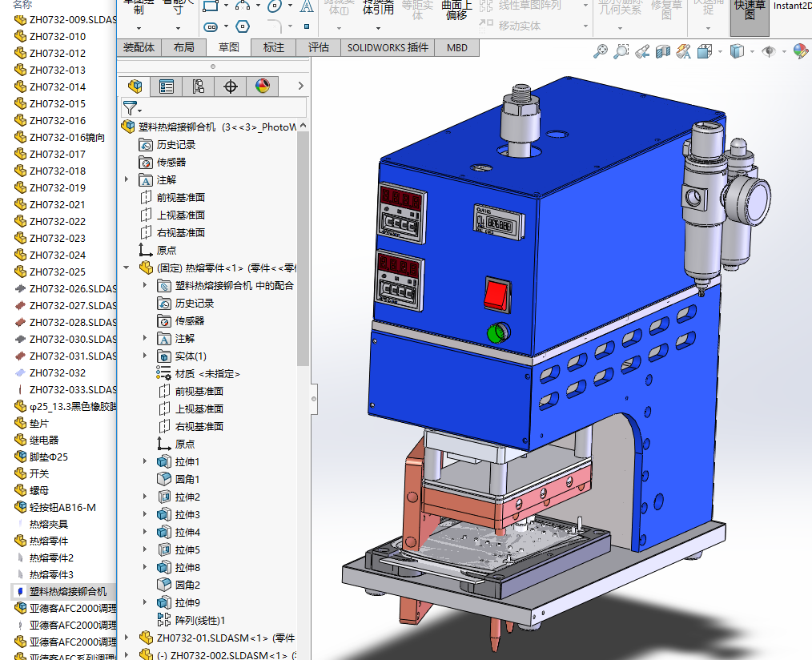Screen dimensions: 812x660
Task: Open the FeatureManager design tree tab
Action: tap(135, 87)
